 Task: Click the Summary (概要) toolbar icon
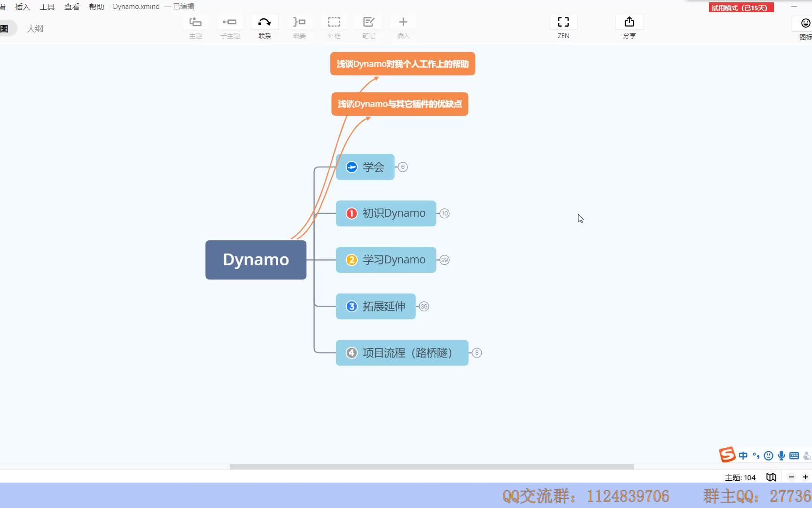tap(299, 22)
